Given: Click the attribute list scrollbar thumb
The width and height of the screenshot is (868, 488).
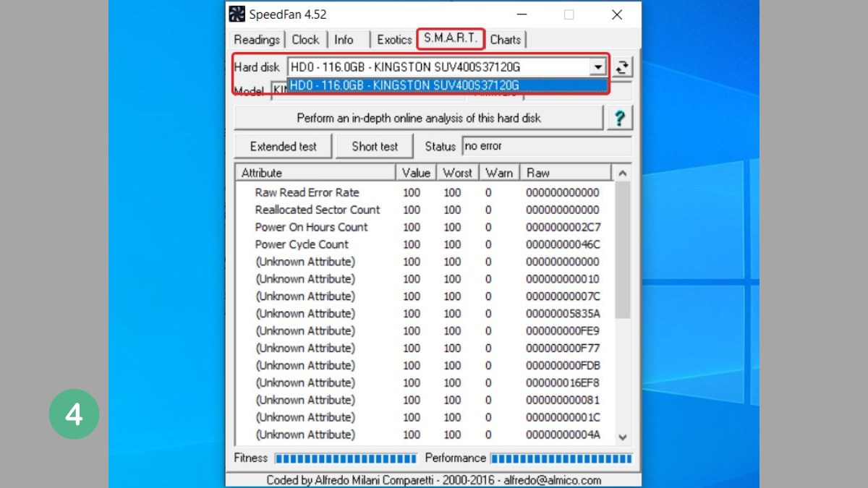Looking at the screenshot, I should (x=622, y=250).
